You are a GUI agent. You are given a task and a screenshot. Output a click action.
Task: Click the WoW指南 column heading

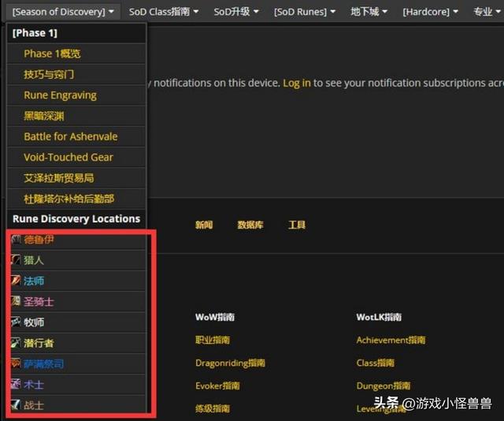[215, 317]
